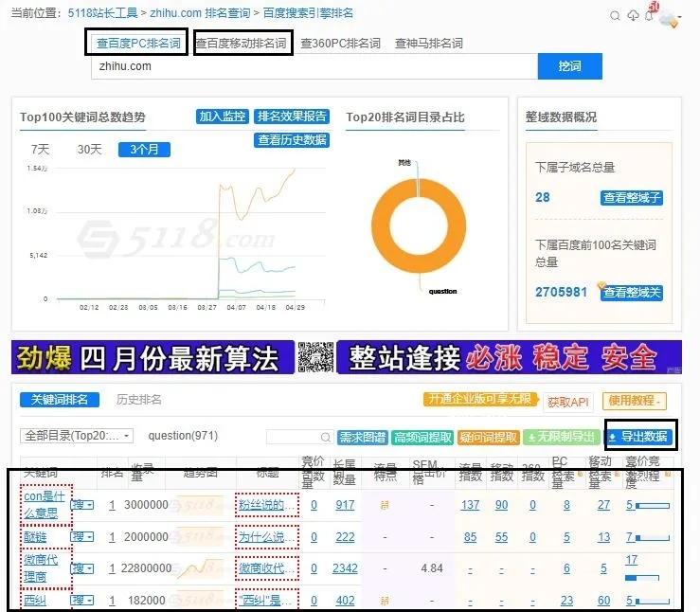Image resolution: width=700 pixels, height=612 pixels.
Task: Click the 加入监控 button
Action: tap(223, 117)
